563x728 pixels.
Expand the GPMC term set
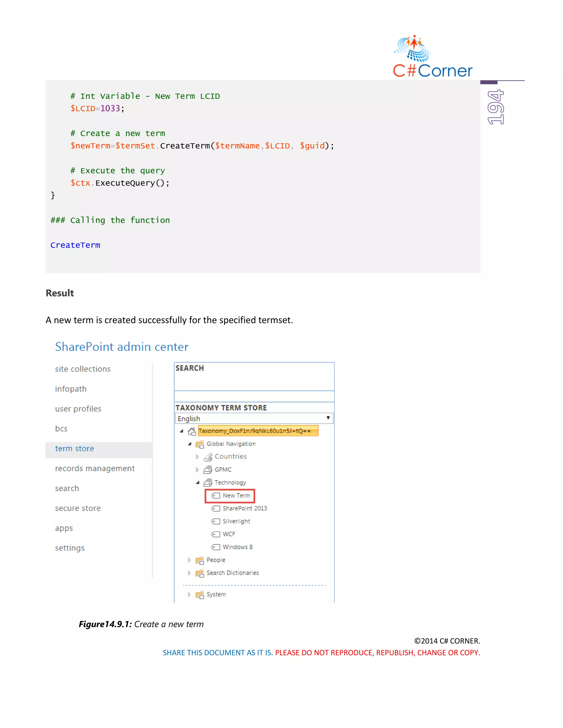point(197,470)
